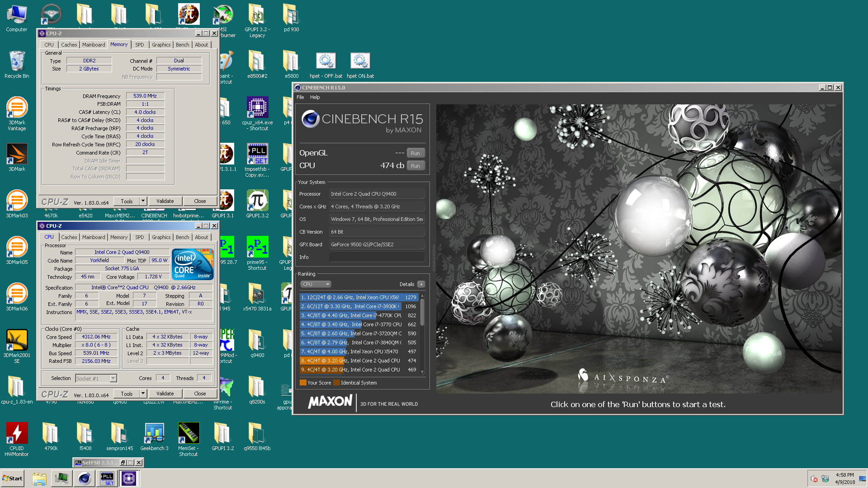Screen dimensions: 868x488
Task: Run the CPU test in Cinebench
Action: (x=415, y=166)
